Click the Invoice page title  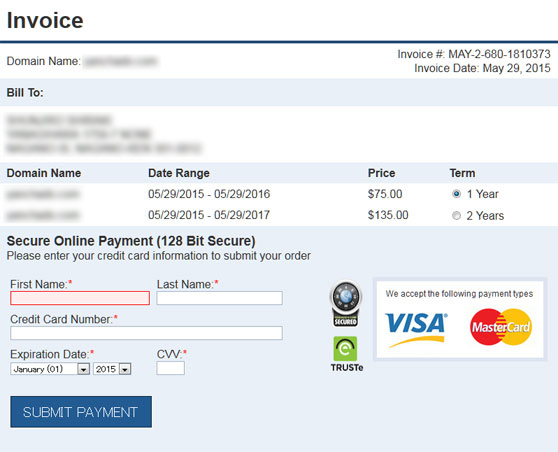point(45,20)
